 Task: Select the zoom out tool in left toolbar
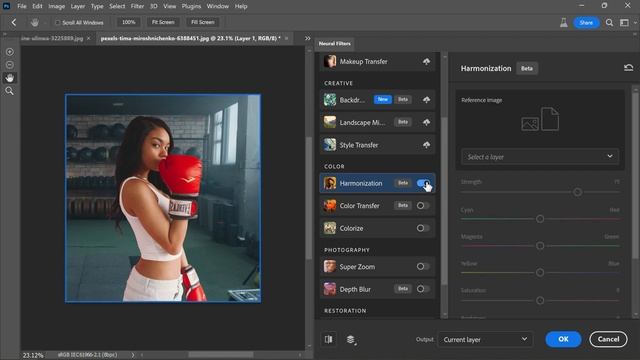click(10, 65)
